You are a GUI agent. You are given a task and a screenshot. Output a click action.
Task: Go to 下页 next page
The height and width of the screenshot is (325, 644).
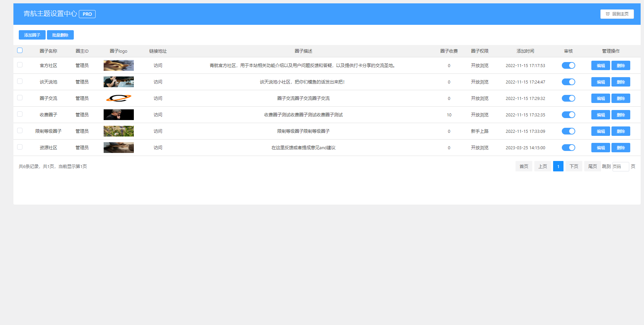click(574, 166)
